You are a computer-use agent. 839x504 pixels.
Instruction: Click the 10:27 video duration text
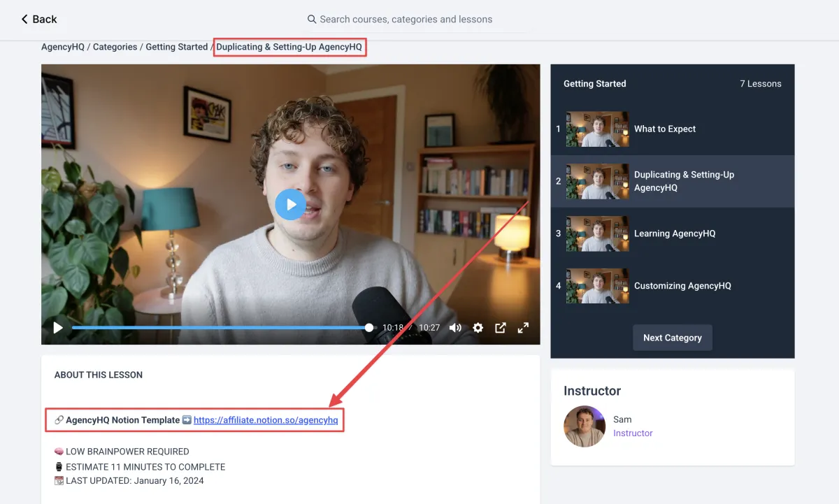point(429,327)
